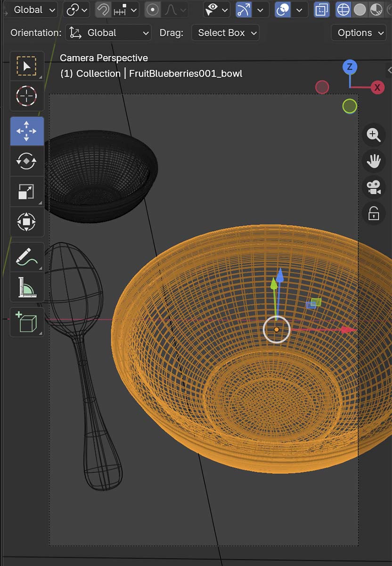Click the pan hand viewport button
Viewport: 392px width, 566px height.
tap(374, 161)
